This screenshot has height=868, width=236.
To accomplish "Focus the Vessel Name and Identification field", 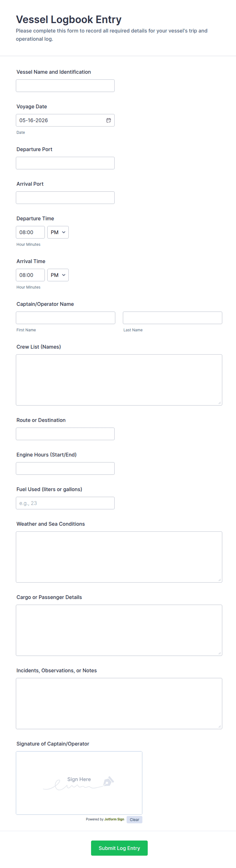I will 65,85.
